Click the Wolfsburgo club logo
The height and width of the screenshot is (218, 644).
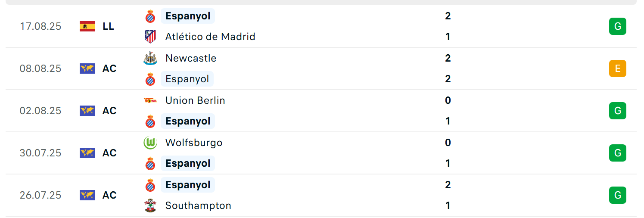click(x=150, y=143)
